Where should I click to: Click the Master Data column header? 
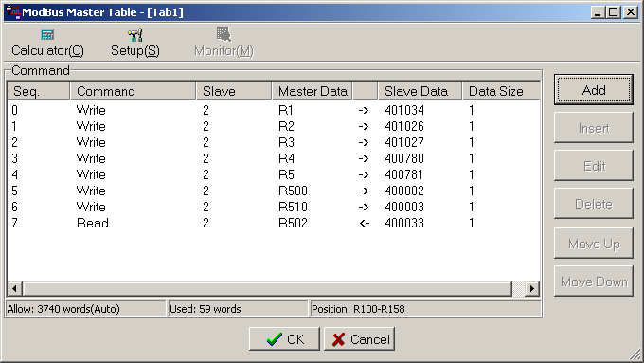[313, 91]
